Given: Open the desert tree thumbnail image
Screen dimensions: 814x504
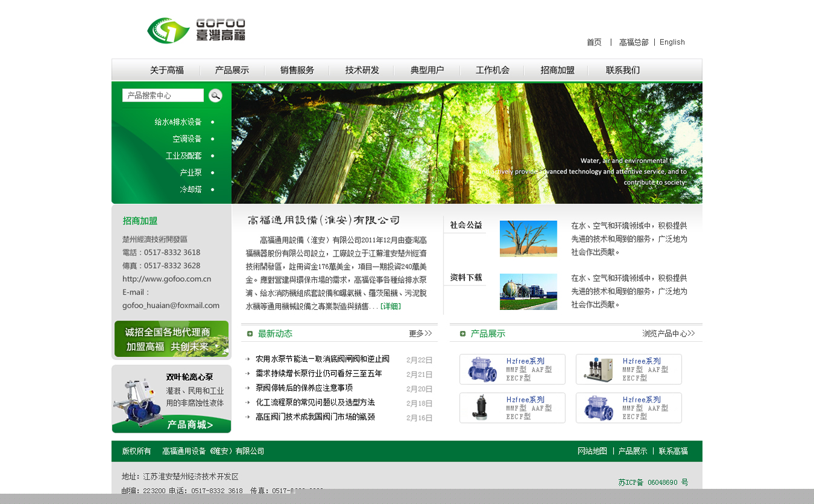Looking at the screenshot, I should (528, 238).
